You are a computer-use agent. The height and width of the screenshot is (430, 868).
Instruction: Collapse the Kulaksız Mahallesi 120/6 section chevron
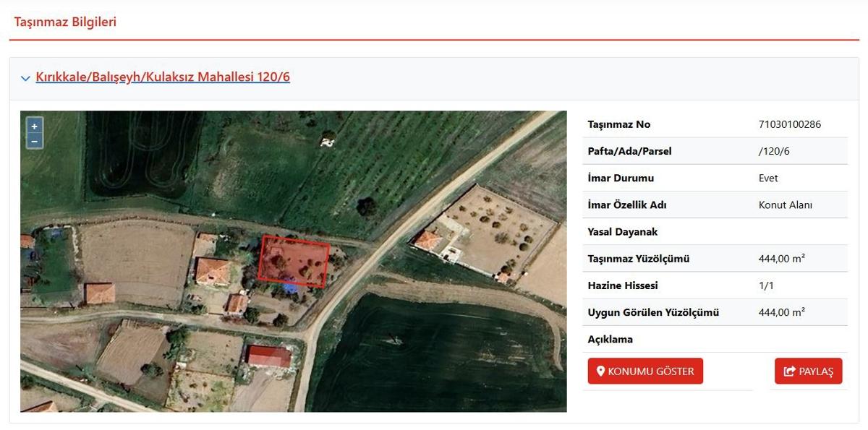(25, 78)
